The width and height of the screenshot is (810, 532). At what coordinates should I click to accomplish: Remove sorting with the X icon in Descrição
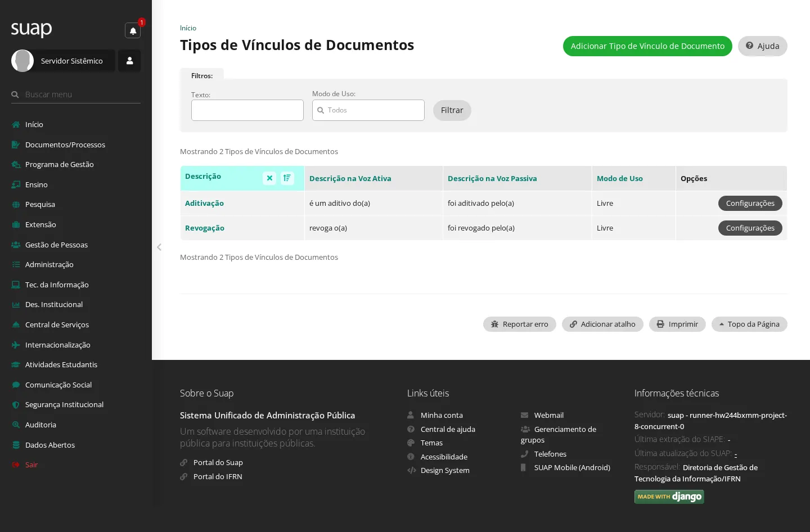pos(269,178)
